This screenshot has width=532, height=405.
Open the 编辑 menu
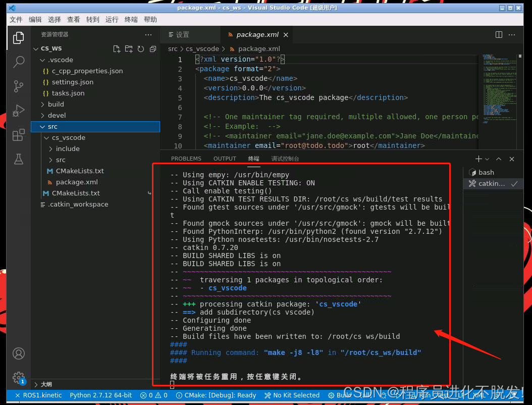tap(35, 20)
